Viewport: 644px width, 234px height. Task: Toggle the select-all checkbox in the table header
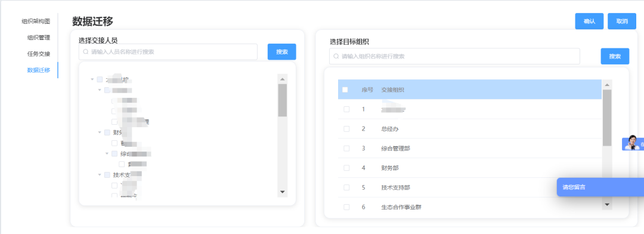(345, 90)
